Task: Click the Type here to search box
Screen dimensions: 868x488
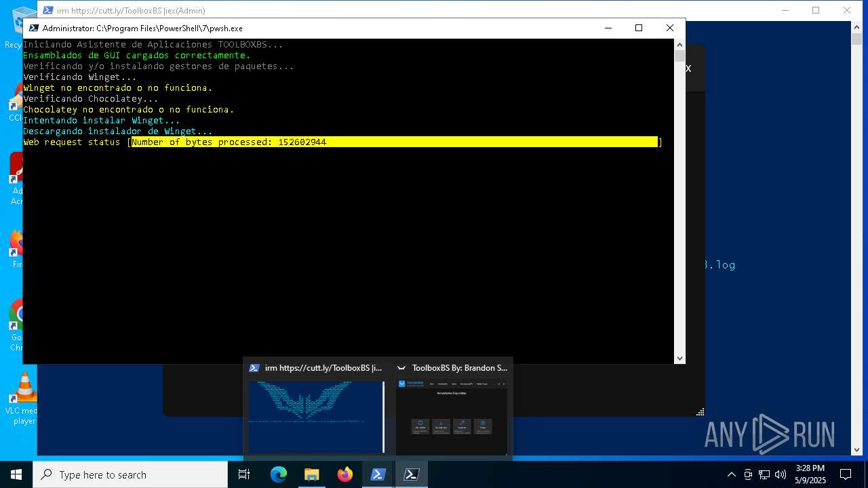Action: pyautogui.click(x=130, y=474)
